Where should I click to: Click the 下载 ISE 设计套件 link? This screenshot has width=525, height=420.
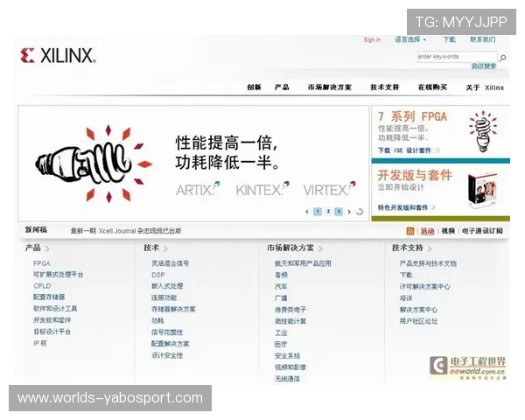tap(409, 150)
